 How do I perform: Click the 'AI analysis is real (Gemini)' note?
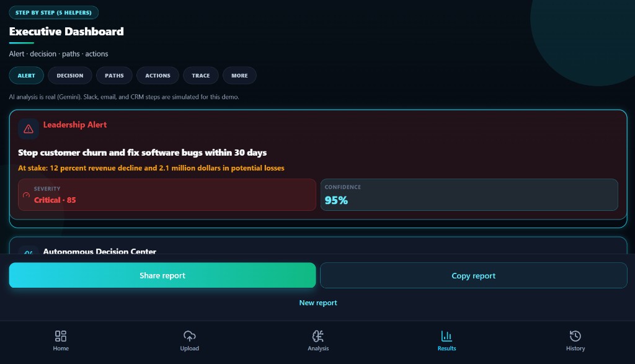[124, 97]
